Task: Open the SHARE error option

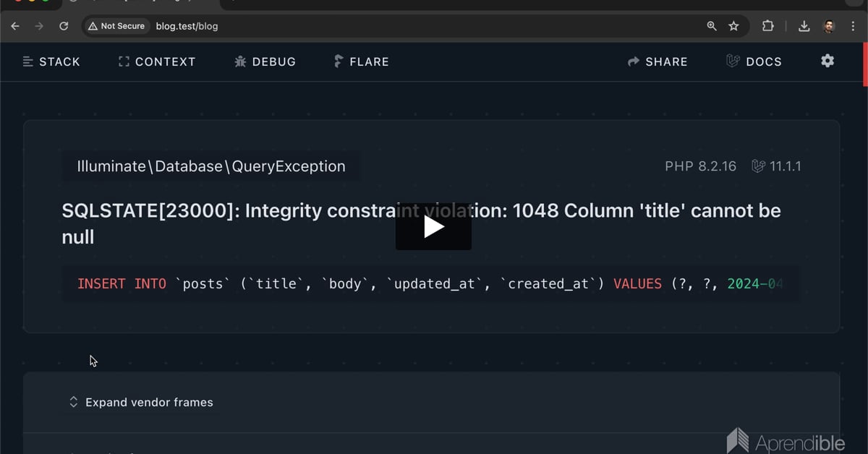Action: (658, 61)
